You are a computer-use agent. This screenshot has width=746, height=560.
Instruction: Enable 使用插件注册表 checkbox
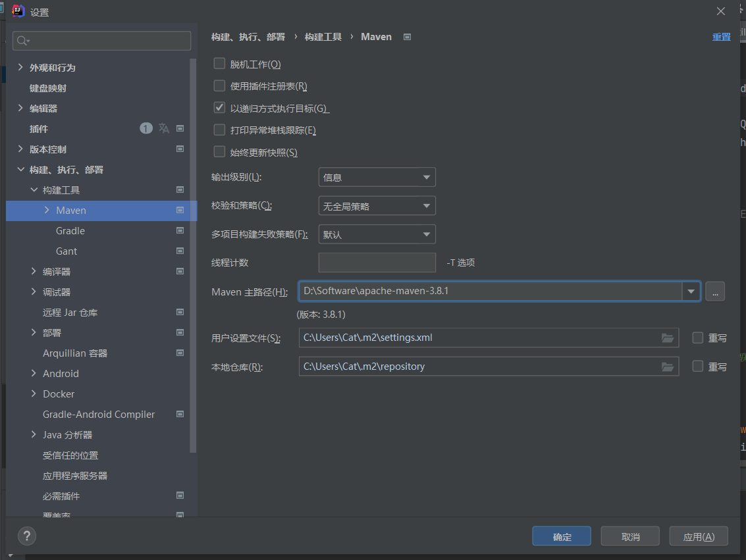219,86
